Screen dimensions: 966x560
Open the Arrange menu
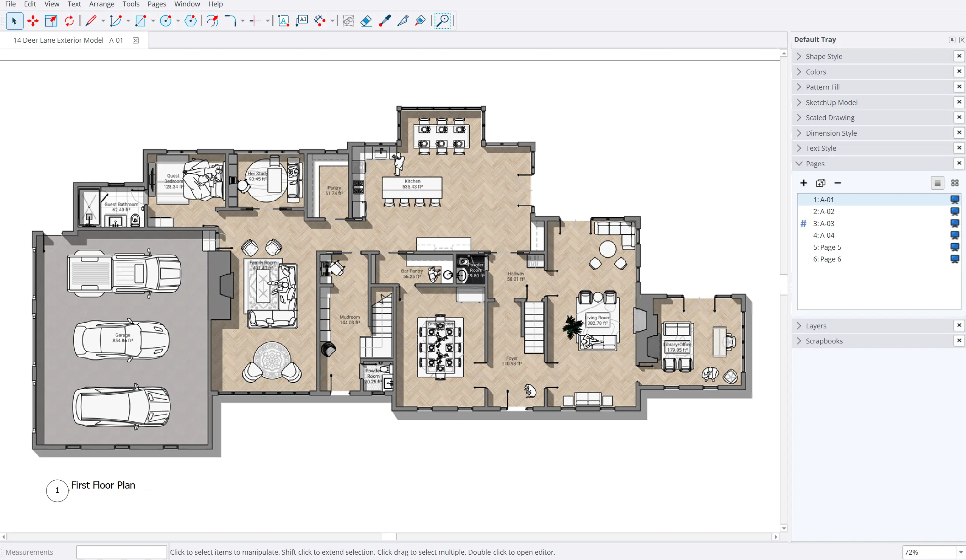click(101, 4)
